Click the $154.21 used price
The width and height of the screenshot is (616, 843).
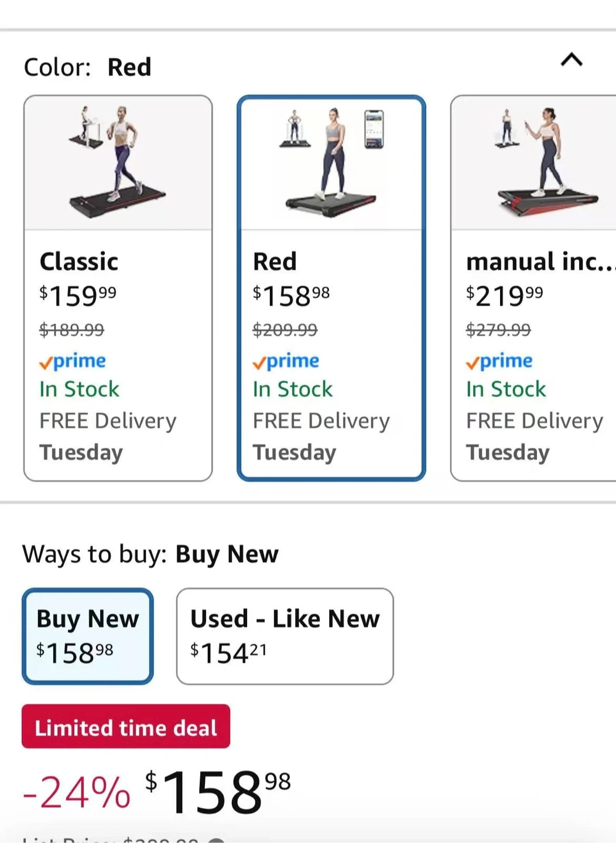click(228, 653)
